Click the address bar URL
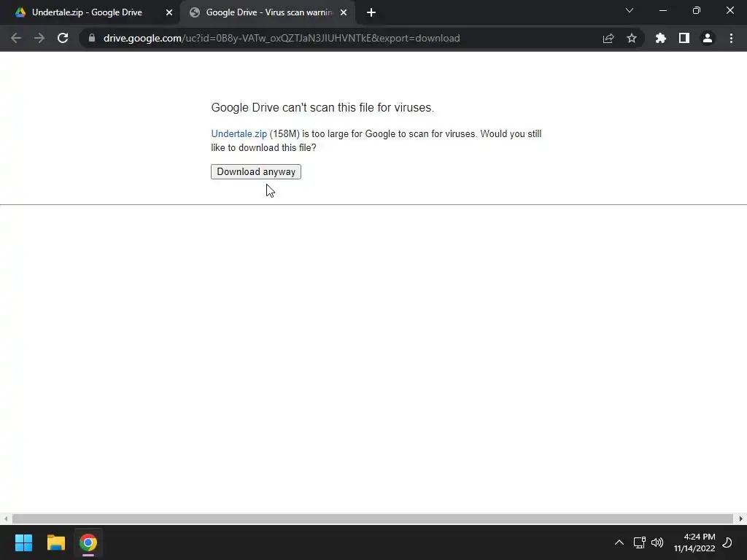This screenshot has width=747, height=560. coord(282,38)
